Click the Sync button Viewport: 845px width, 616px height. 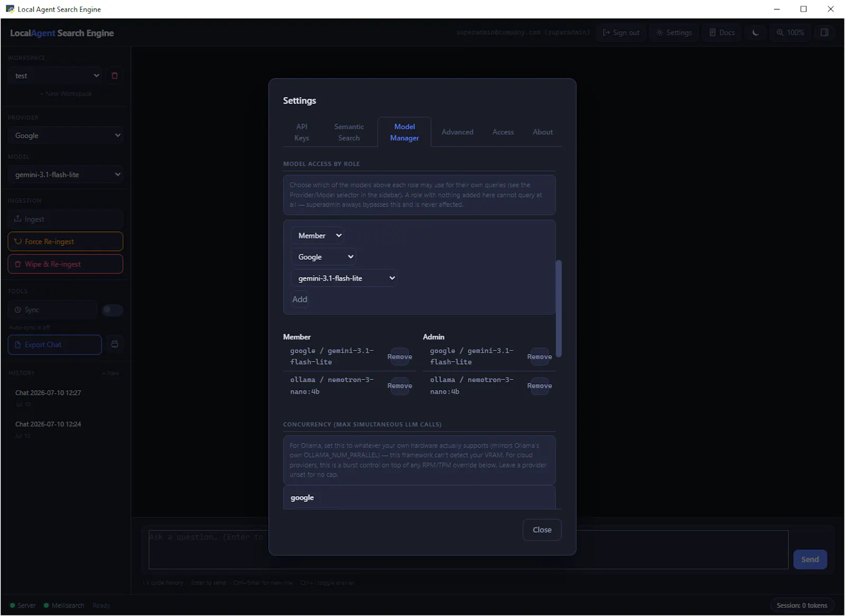52,310
